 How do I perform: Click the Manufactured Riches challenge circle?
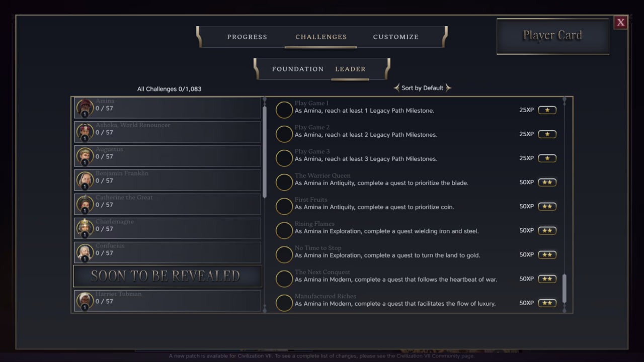[284, 303]
